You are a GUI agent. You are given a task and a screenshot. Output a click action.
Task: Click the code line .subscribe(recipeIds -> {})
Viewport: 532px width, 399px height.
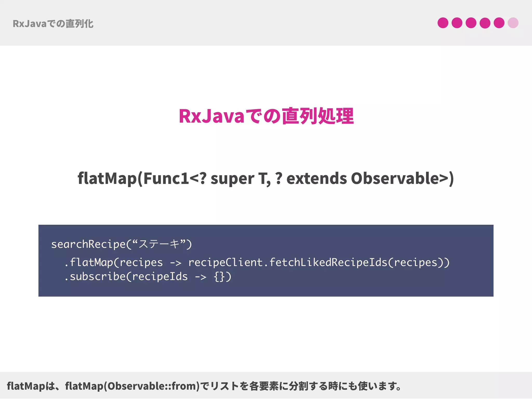pos(148,276)
